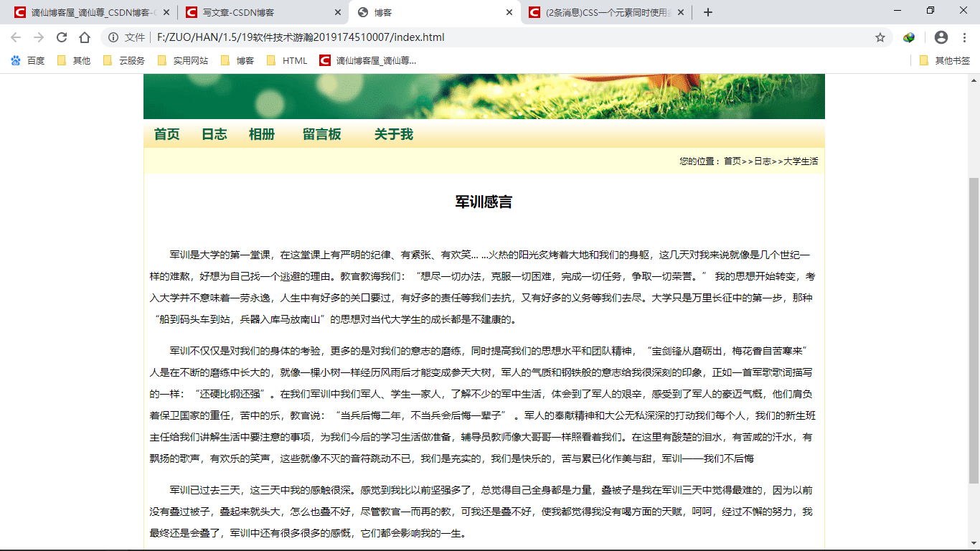Bookmark this page with the star icon
980x551 pixels.
coord(880,37)
